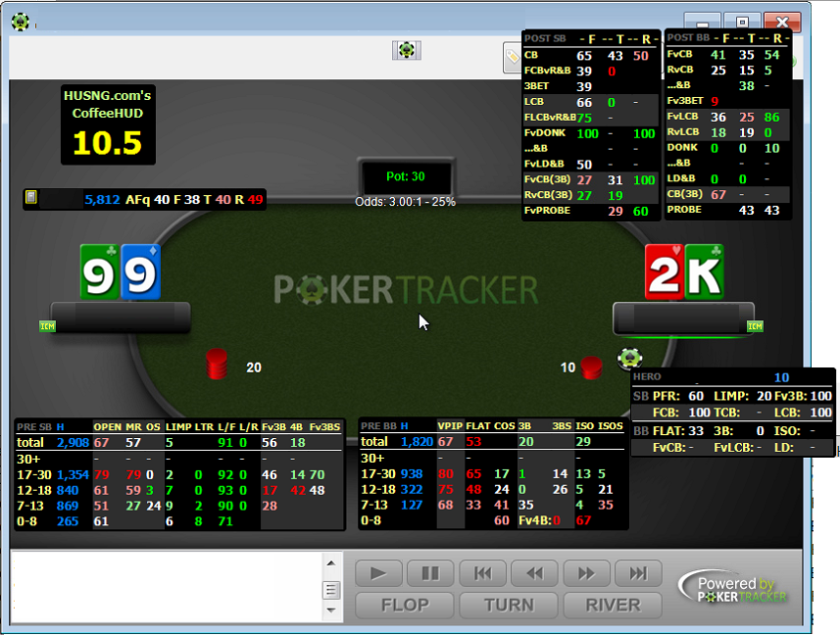Click the Pot: 30 display
Screen dimensions: 840x635
click(406, 176)
